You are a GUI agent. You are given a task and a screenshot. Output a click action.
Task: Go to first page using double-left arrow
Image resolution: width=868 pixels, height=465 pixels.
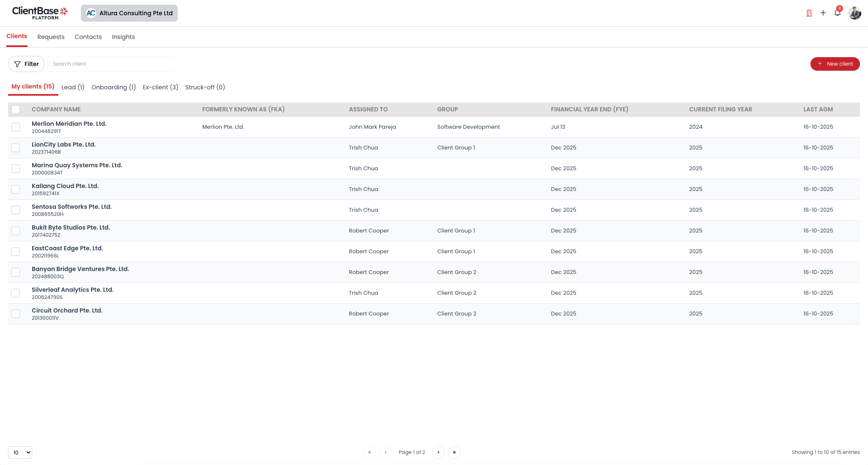(x=369, y=452)
